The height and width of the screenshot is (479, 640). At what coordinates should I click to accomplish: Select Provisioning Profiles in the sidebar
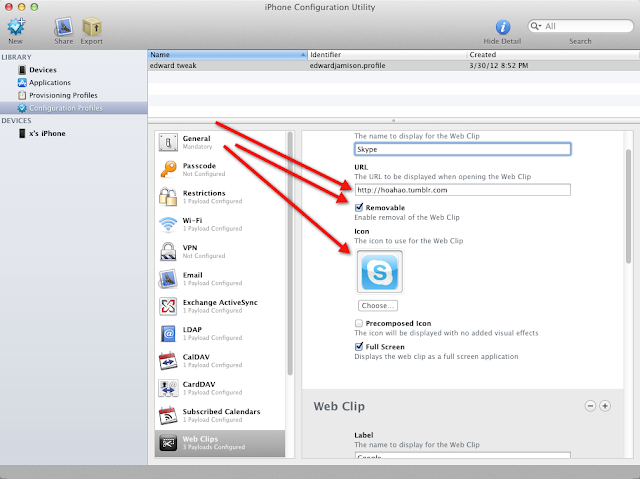(x=63, y=95)
